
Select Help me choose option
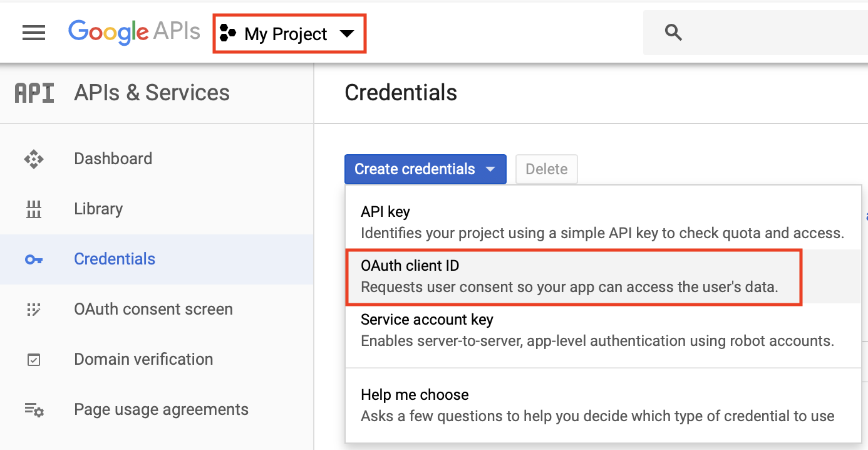coord(603,406)
